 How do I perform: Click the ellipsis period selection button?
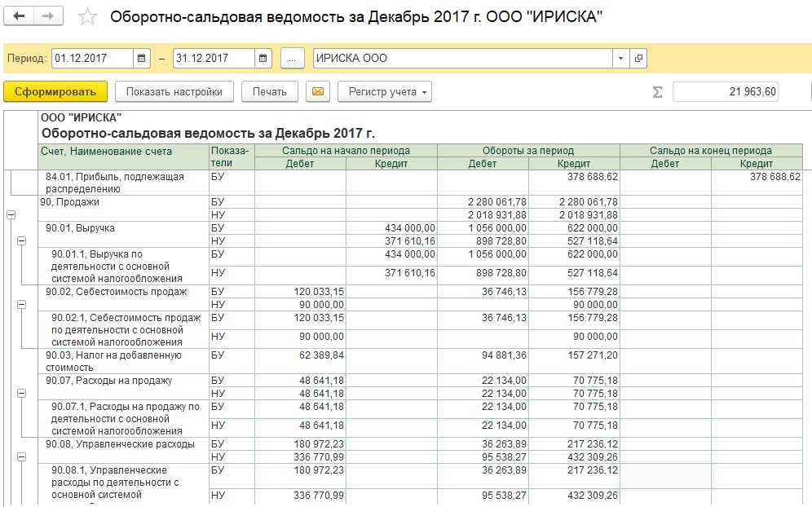[293, 59]
